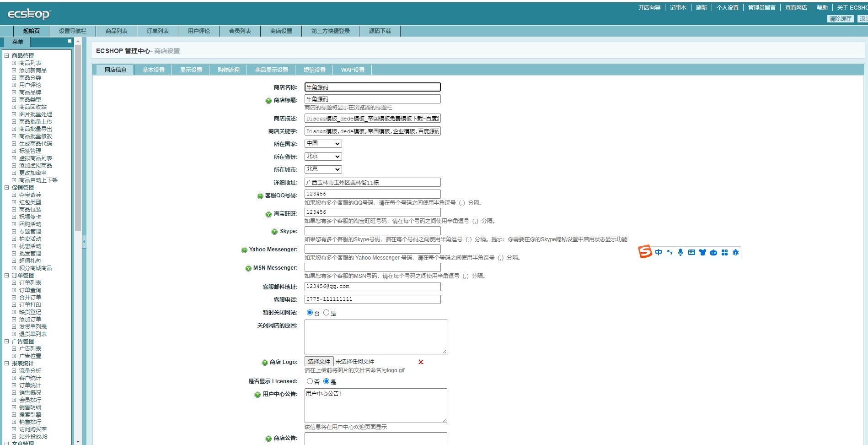Open the Sogou toolbox grid icon
This screenshot has width=868, height=445.
tap(724, 252)
